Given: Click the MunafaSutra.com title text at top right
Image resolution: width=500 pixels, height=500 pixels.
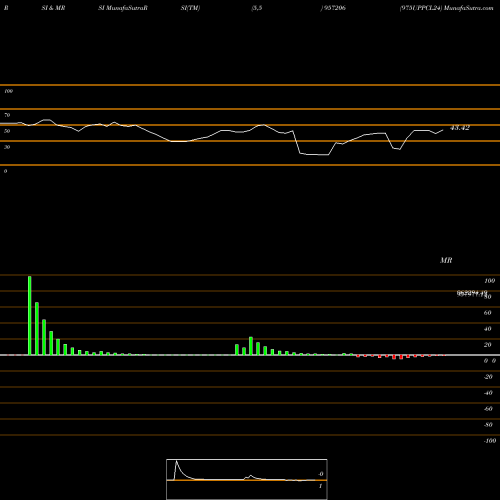Looking at the screenshot, I should click(469, 8).
